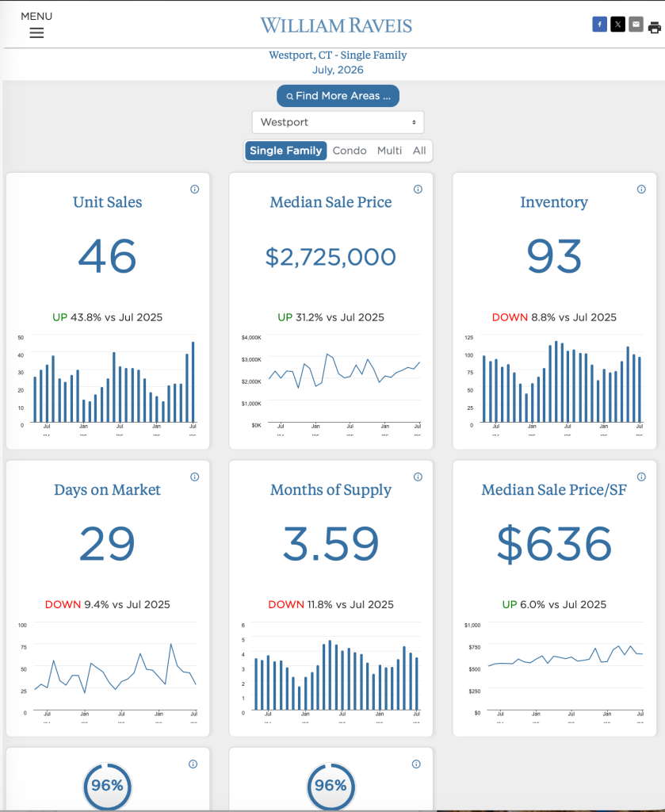Share page on Facebook
Viewport: 665px width, 812px height.
pos(599,25)
